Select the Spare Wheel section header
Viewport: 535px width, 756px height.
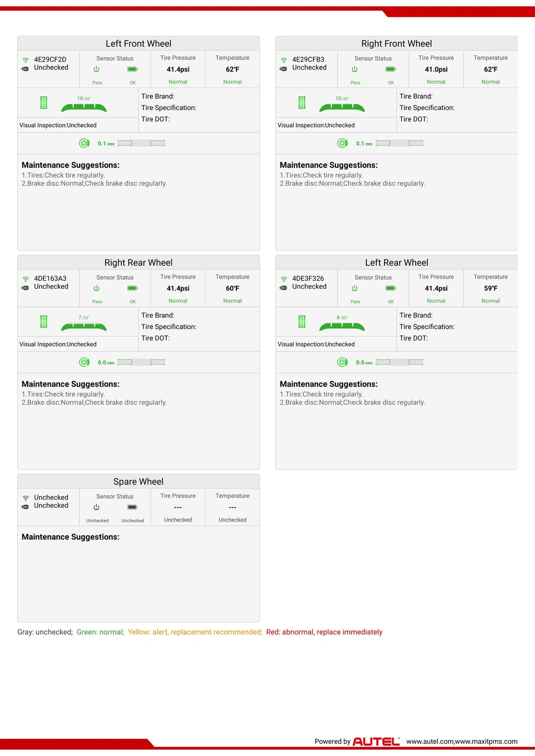click(139, 482)
